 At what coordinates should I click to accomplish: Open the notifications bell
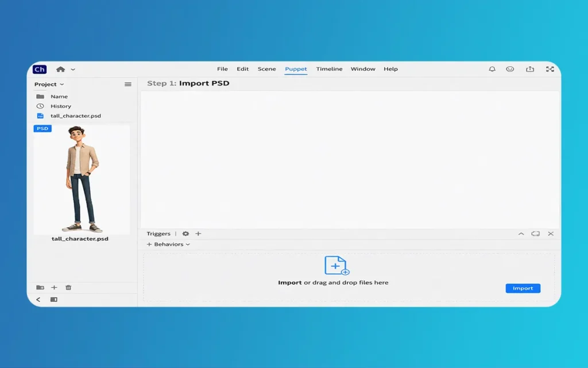pyautogui.click(x=492, y=69)
